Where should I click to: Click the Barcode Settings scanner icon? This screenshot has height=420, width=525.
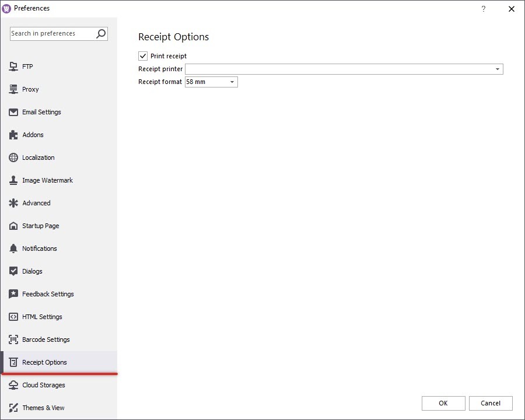pos(13,339)
